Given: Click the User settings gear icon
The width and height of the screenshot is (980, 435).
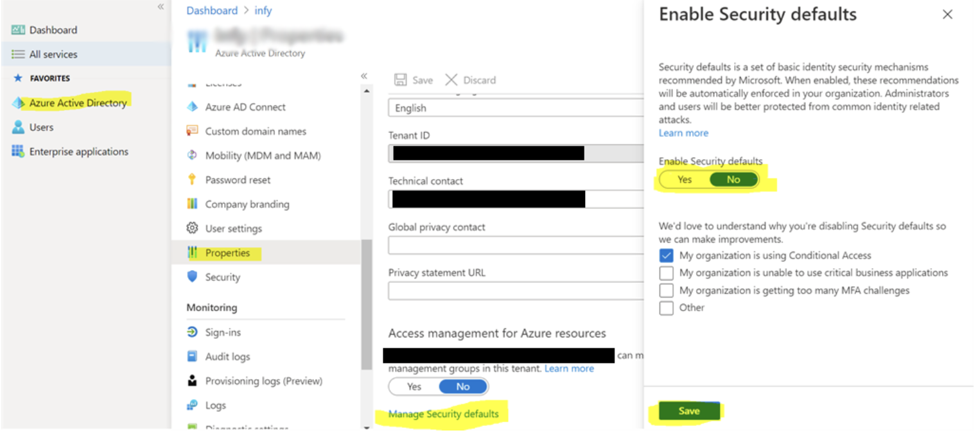Looking at the screenshot, I should tap(192, 228).
